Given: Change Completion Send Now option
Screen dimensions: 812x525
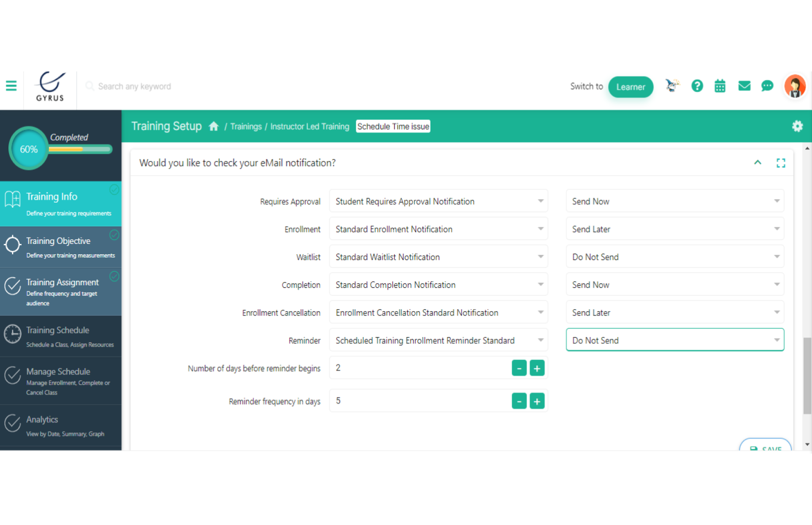Looking at the screenshot, I should click(675, 285).
